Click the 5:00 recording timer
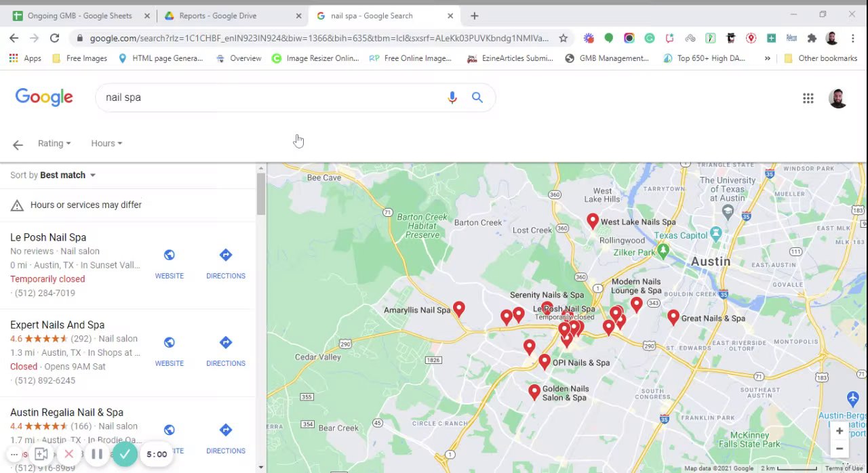868x473 pixels. (157, 454)
